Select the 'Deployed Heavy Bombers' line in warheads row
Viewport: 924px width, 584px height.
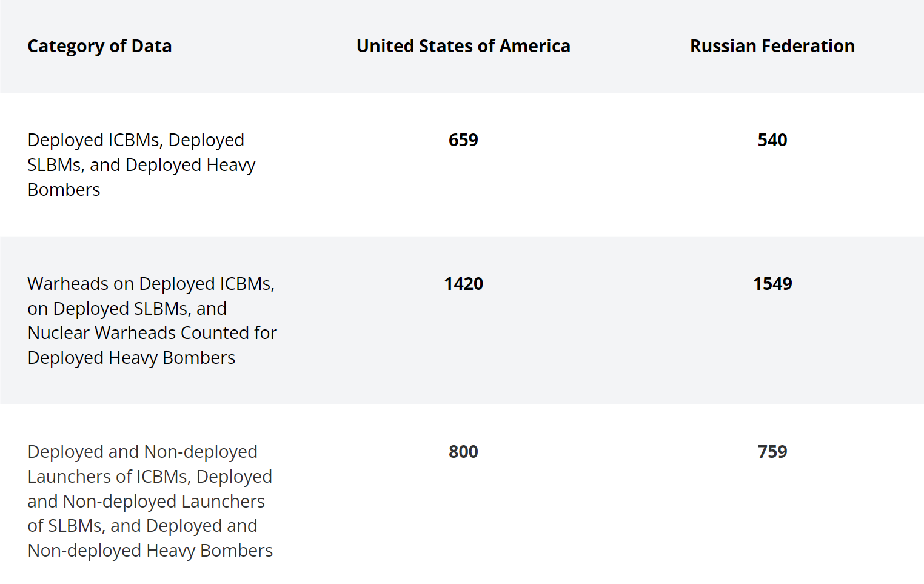(132, 358)
